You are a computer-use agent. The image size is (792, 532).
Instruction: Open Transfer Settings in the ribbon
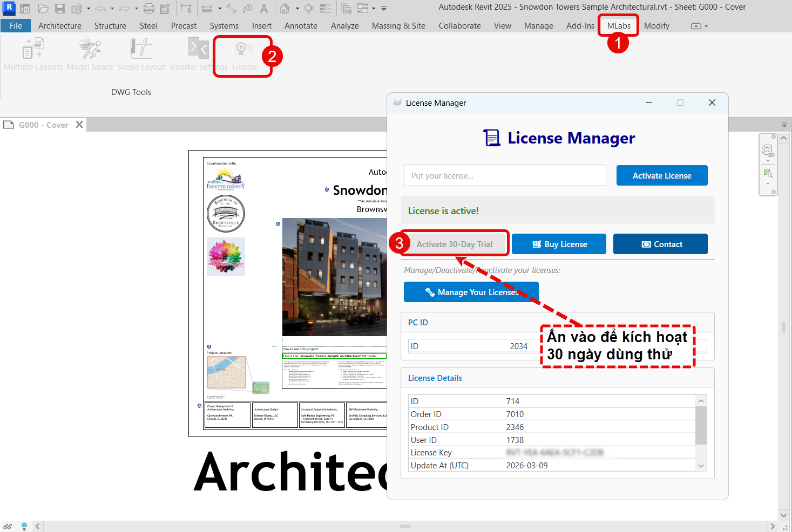click(x=198, y=54)
